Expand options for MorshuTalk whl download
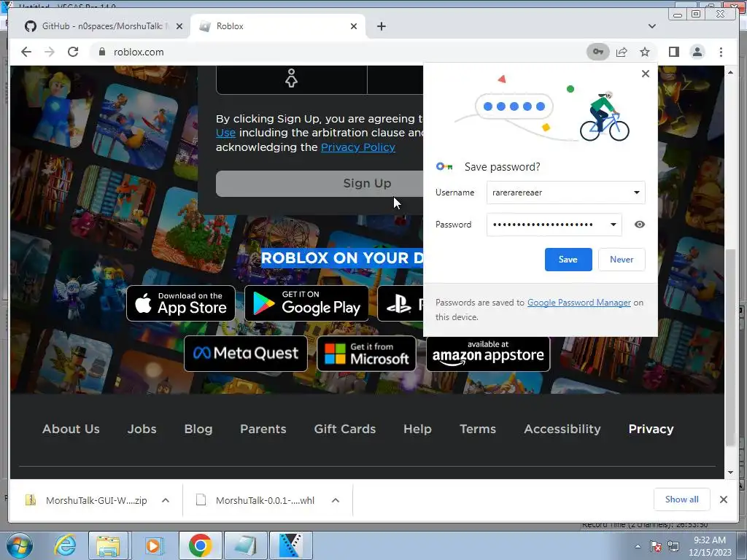747x560 pixels. click(336, 500)
